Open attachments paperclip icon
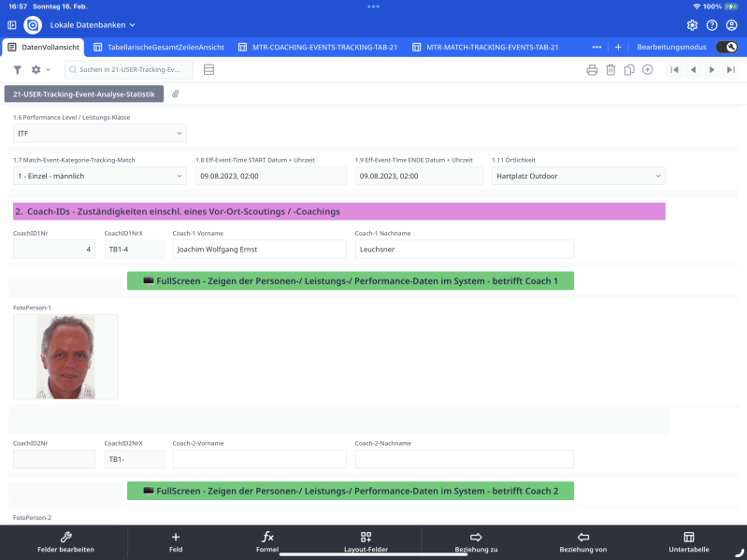747x560 pixels. coord(176,93)
